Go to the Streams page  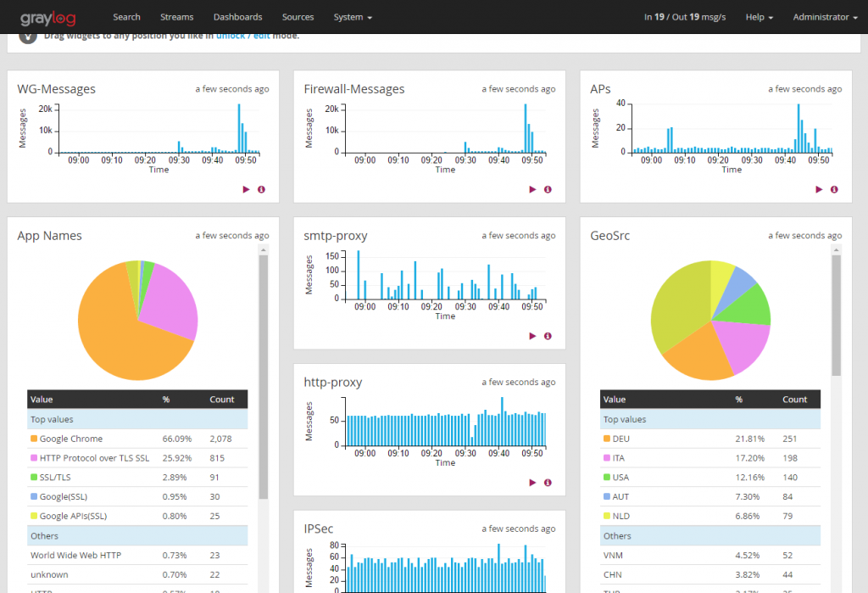pos(176,17)
